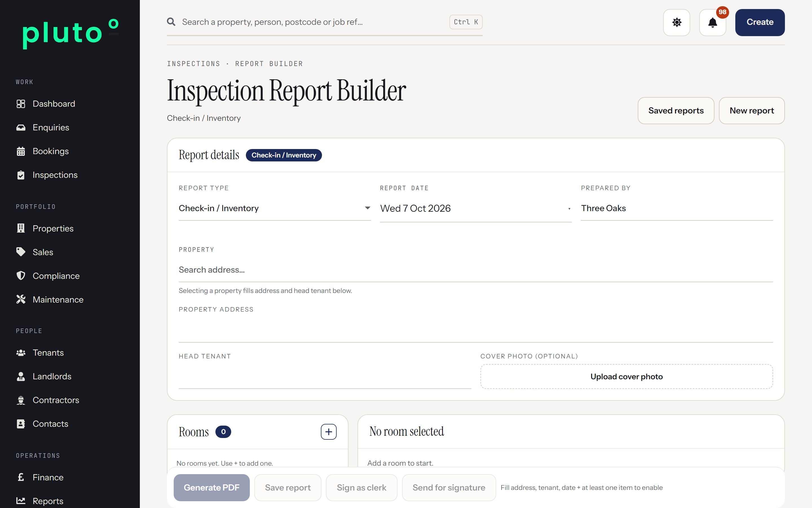Toggle light/dark theme sun button

[x=676, y=23]
